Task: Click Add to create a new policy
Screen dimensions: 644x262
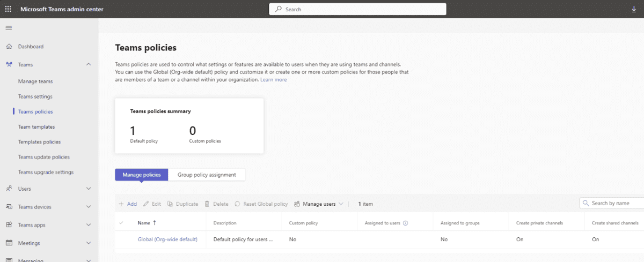Action: pos(128,204)
